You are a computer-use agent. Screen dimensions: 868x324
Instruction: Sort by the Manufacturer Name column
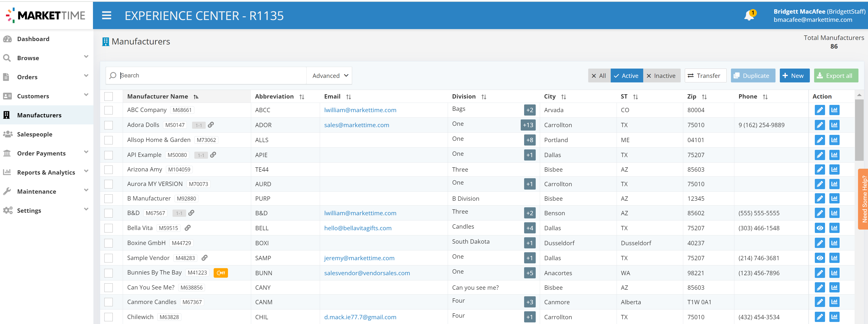point(196,97)
